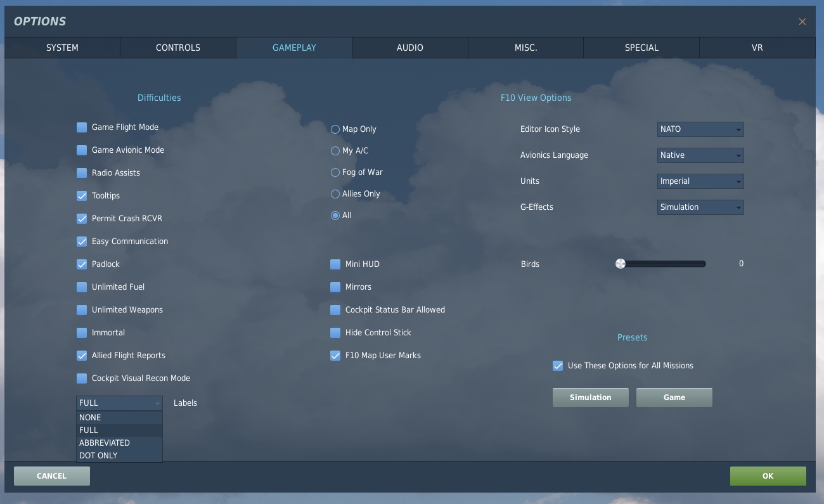Open the VR tab
Image resolution: width=824 pixels, height=504 pixels.
[757, 48]
